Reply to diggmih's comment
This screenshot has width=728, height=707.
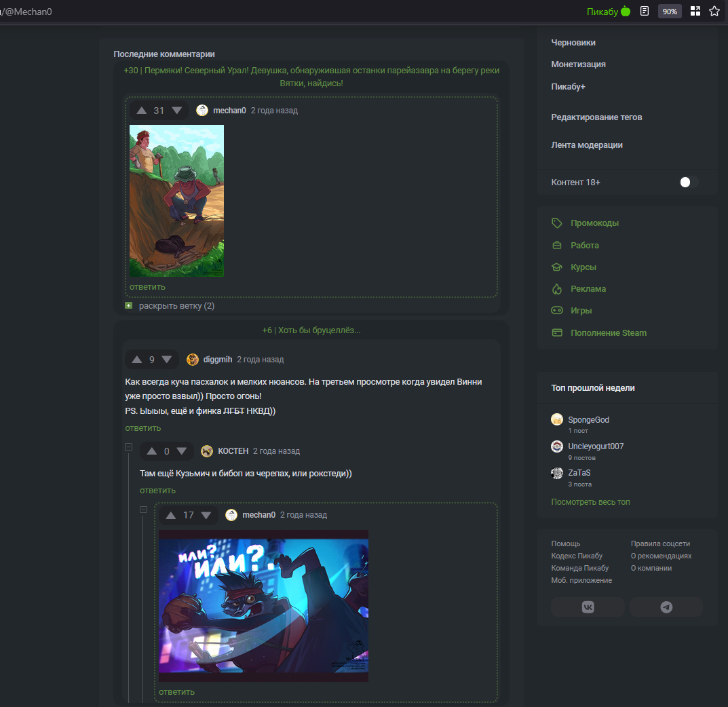tap(143, 428)
